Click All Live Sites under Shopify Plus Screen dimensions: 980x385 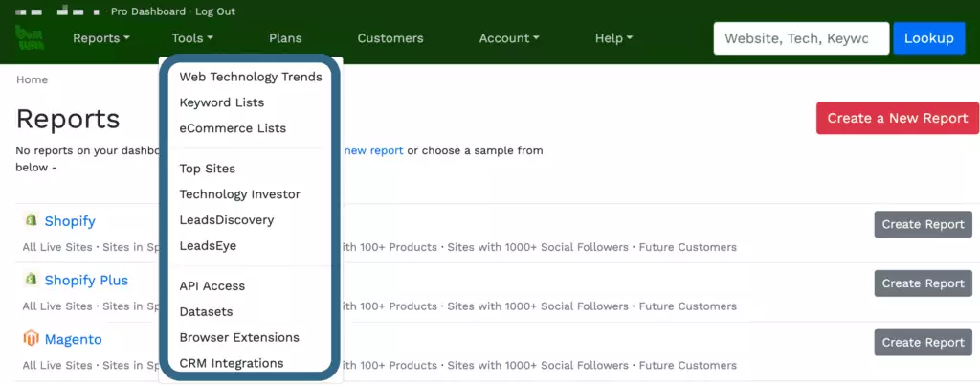[x=56, y=306]
